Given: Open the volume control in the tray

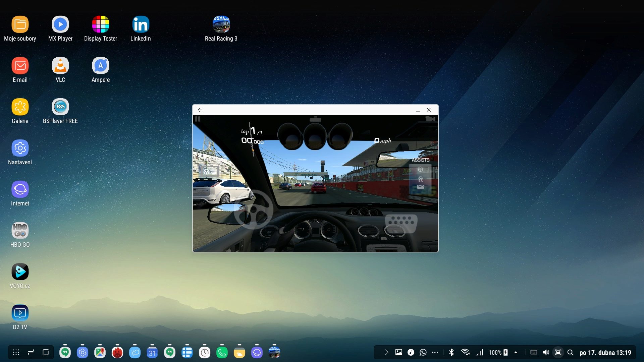Looking at the screenshot, I should pyautogui.click(x=546, y=352).
